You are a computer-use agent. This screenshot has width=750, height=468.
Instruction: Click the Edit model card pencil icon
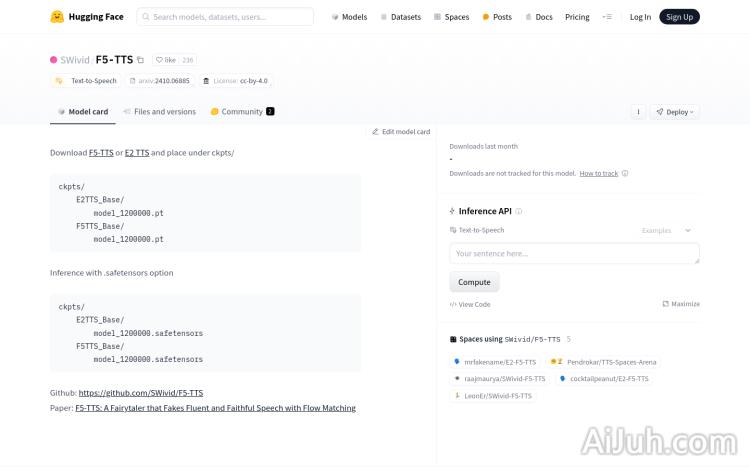[376, 132]
